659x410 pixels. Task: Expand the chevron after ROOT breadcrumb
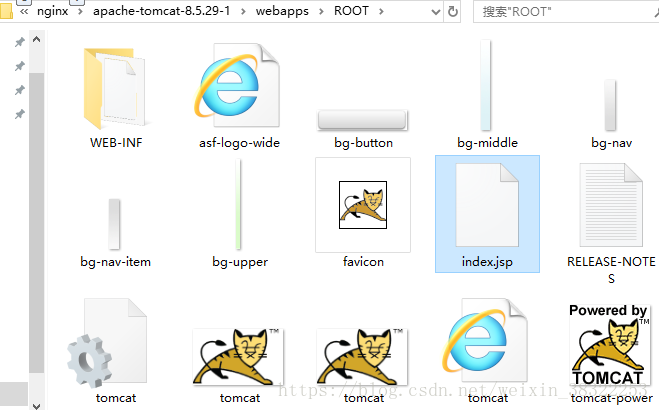tap(381, 11)
